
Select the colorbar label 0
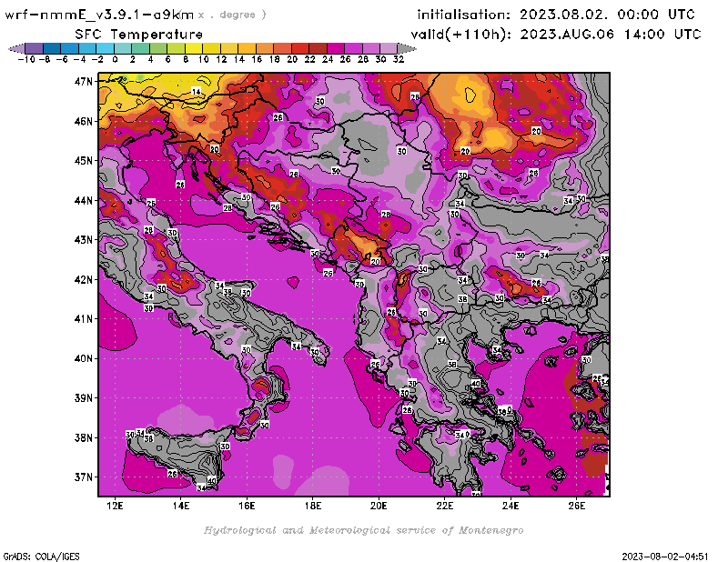tap(116, 59)
